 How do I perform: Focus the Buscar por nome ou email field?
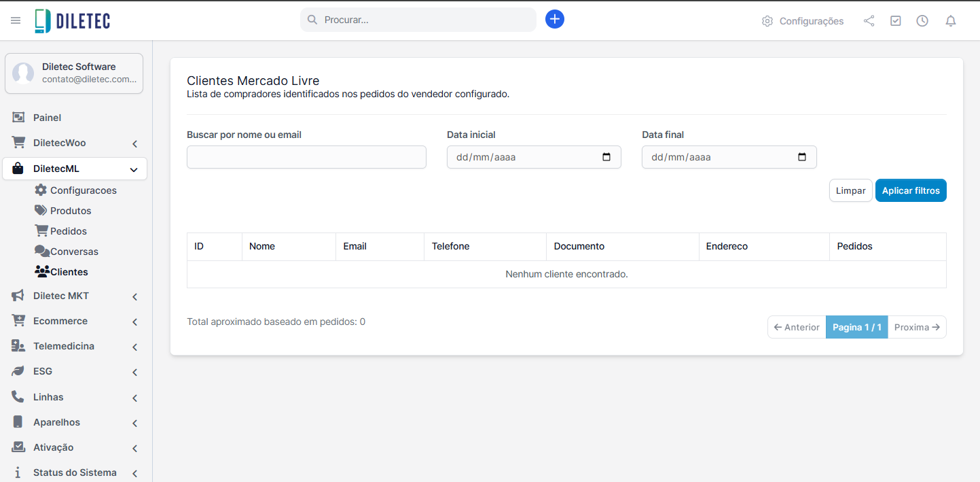[x=306, y=157]
